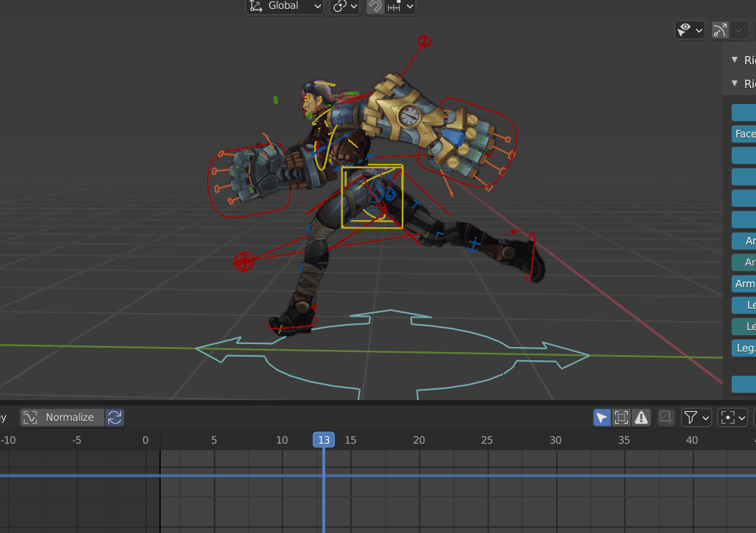Screen dimensions: 756x533
Task: Click the teal Ar rig layer button
Action: 744,262
